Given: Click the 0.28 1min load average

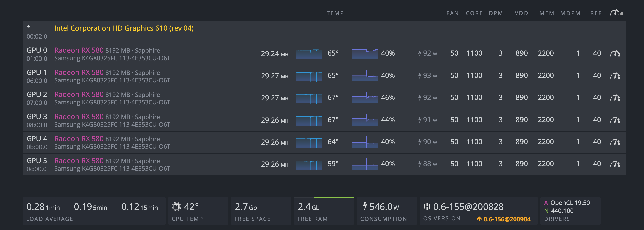Looking at the screenshot, I should pos(43,207).
